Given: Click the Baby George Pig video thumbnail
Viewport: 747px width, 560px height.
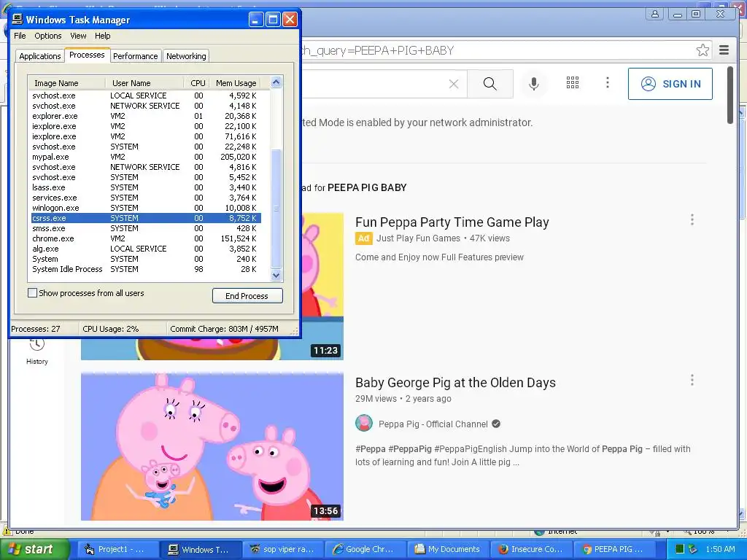Looking at the screenshot, I should pyautogui.click(x=212, y=446).
